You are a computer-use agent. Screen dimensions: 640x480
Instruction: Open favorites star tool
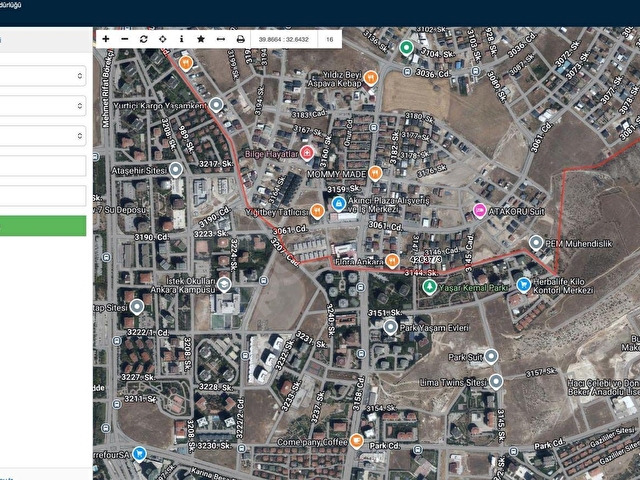(x=201, y=39)
